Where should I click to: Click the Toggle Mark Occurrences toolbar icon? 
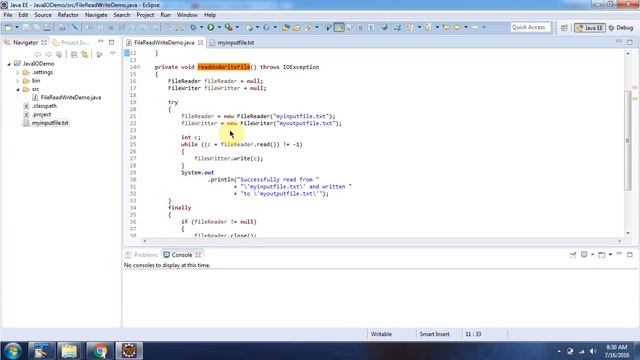[x=339, y=27]
